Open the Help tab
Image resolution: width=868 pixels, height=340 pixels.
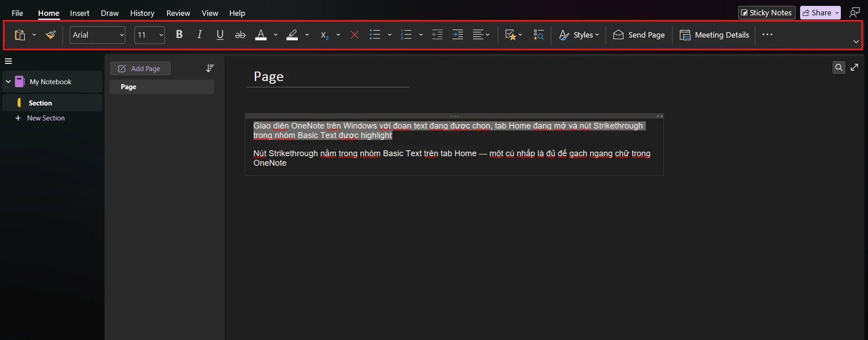point(237,13)
